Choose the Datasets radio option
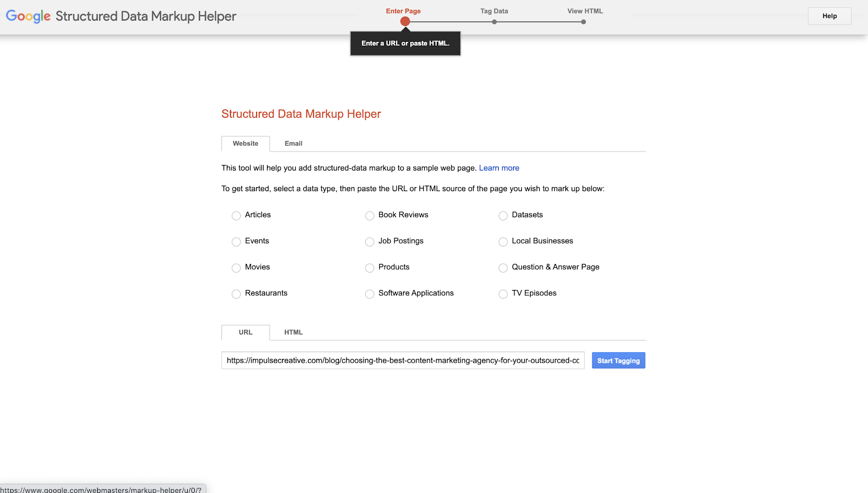868x493 pixels. [503, 216]
